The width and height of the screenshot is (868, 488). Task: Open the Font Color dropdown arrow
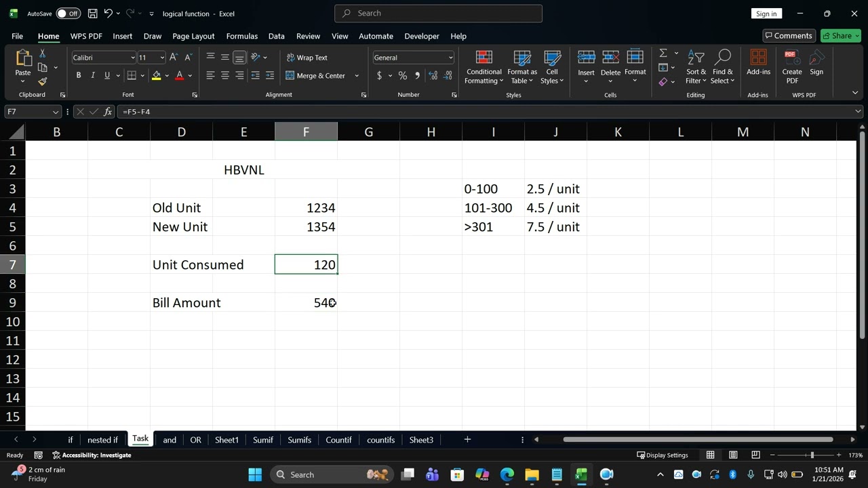[x=190, y=76]
